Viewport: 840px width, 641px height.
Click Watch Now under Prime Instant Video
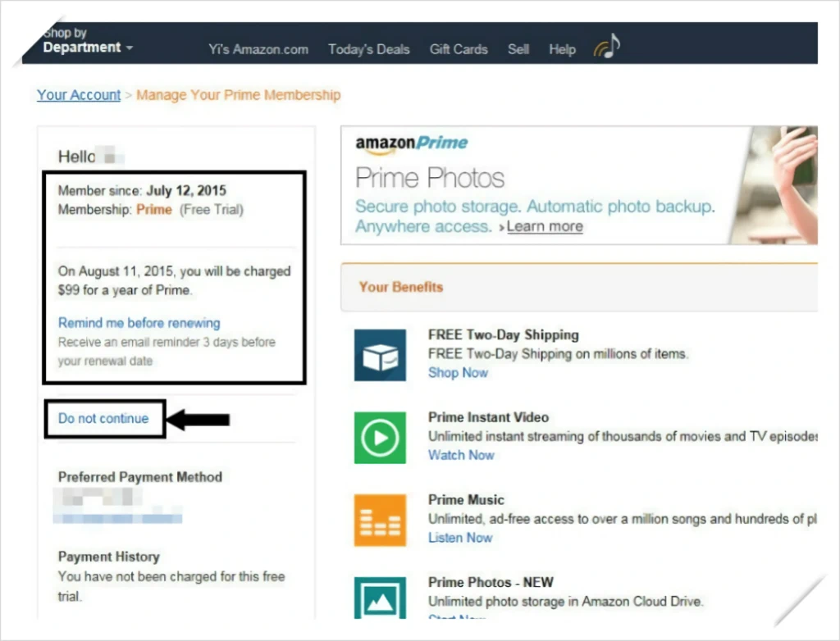tap(461, 455)
